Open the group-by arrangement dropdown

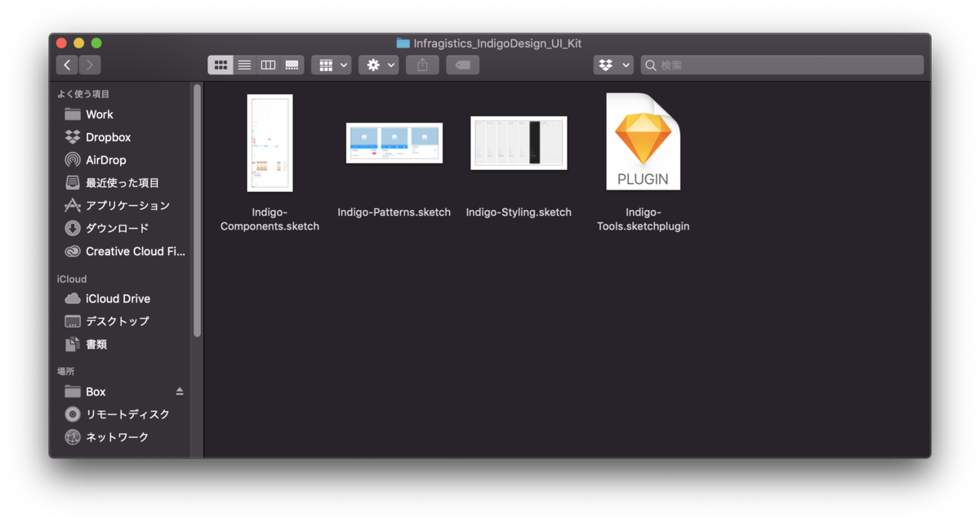point(331,65)
